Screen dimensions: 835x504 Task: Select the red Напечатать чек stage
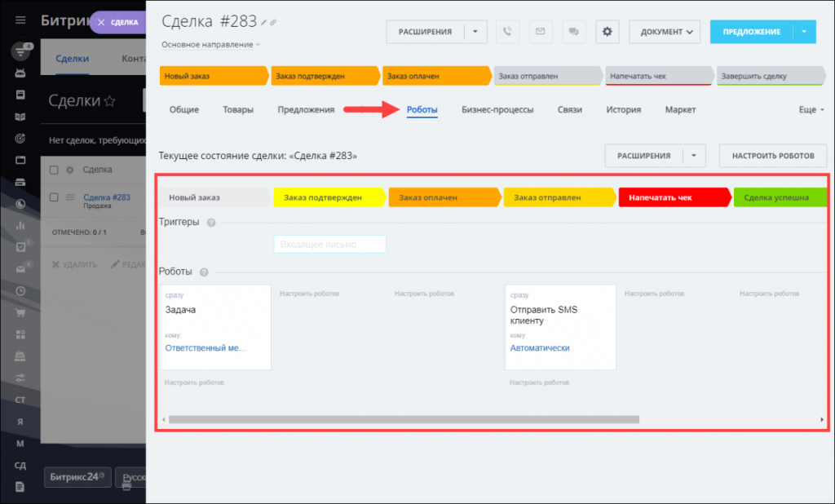point(674,197)
